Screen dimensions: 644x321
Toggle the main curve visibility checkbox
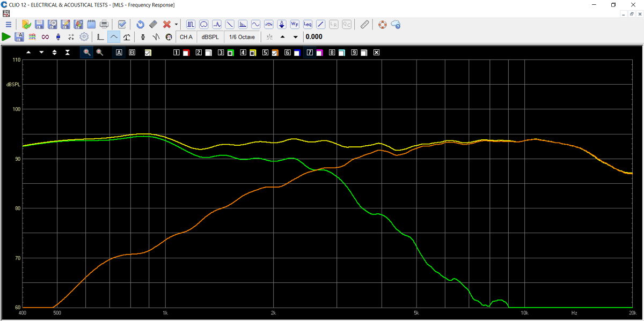coord(148,53)
